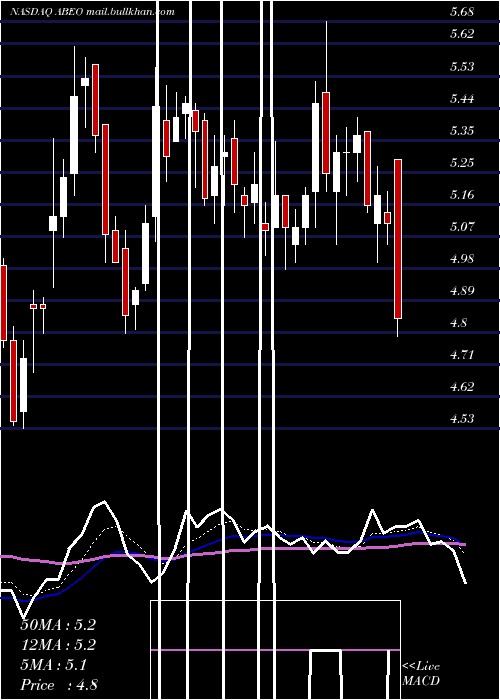Click the 4.71 price axis label
Image resolution: width=500 pixels, height=700 pixels.
tap(462, 354)
